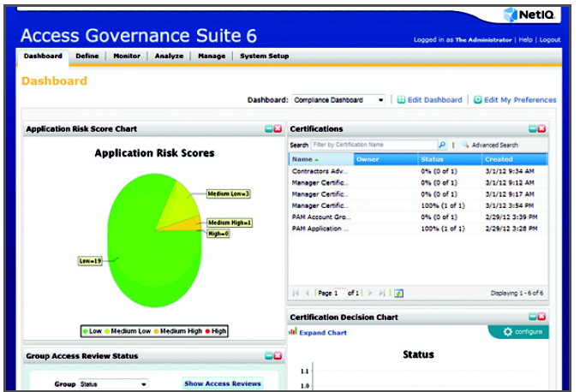
Task: Click the Advanced Search icon
Action: pyautogui.click(x=465, y=145)
